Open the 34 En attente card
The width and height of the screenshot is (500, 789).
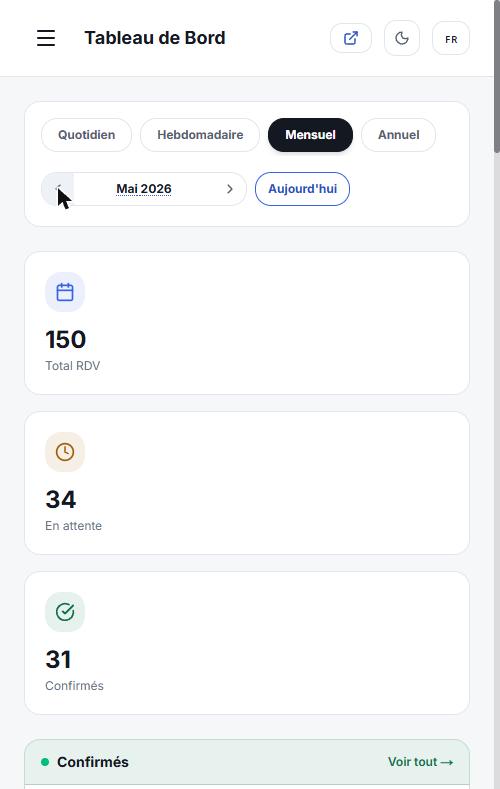point(247,483)
